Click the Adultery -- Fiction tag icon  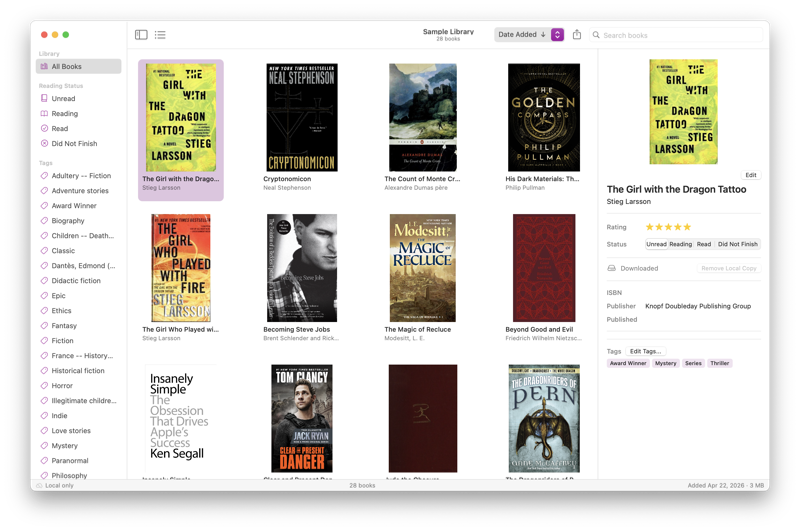point(44,175)
